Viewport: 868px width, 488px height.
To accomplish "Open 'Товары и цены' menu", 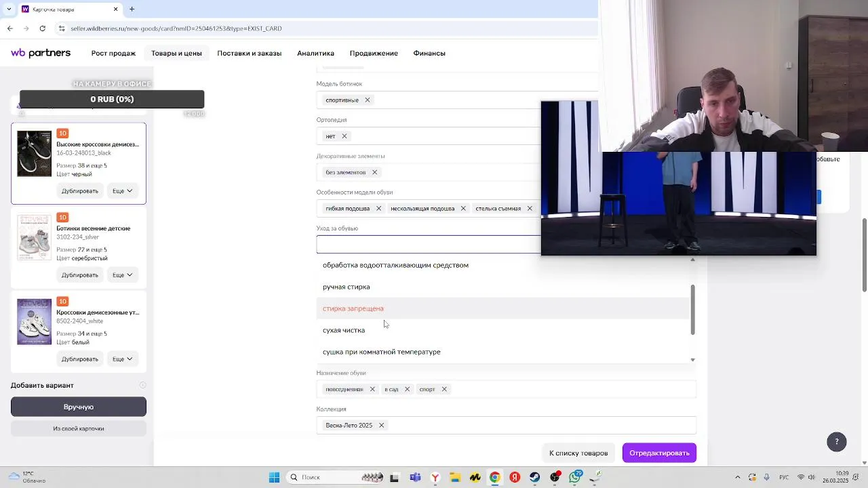I will 176,54.
